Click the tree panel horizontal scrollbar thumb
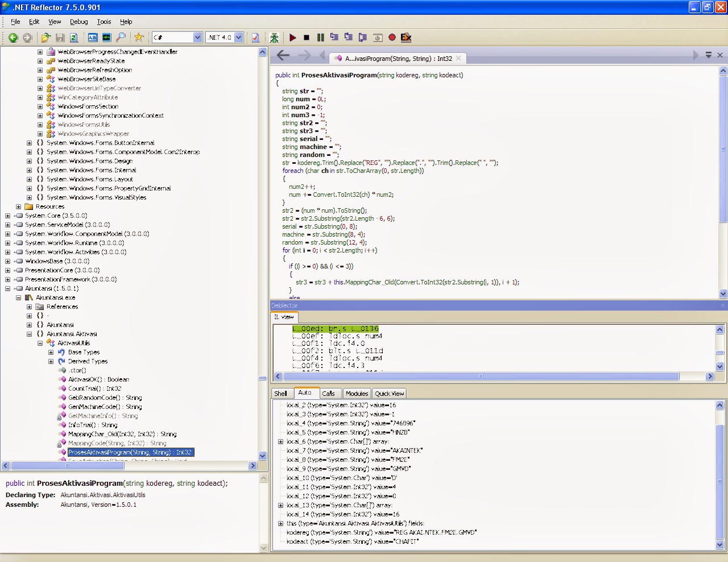 tap(68, 466)
